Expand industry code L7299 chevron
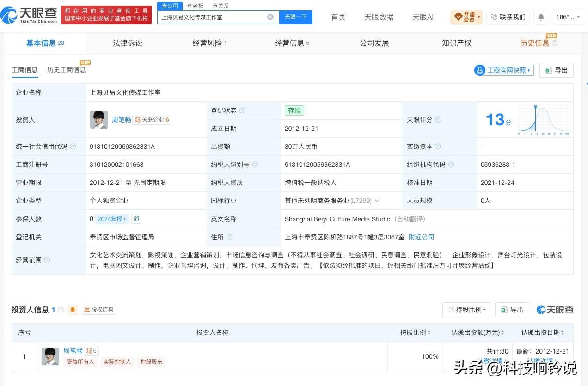The height and width of the screenshot is (386, 588). coord(377,201)
